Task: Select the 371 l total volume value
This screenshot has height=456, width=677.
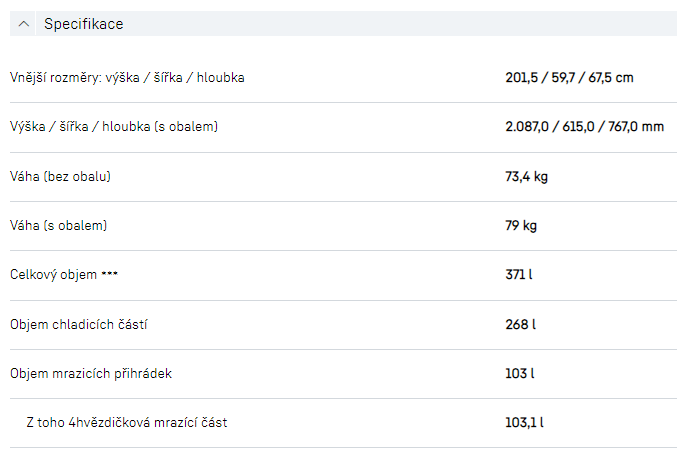Action: (x=519, y=275)
